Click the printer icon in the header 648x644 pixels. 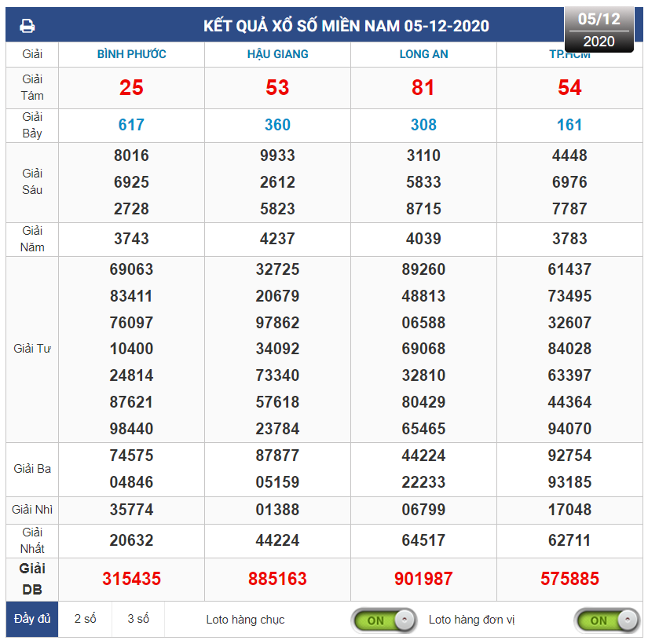(27, 26)
